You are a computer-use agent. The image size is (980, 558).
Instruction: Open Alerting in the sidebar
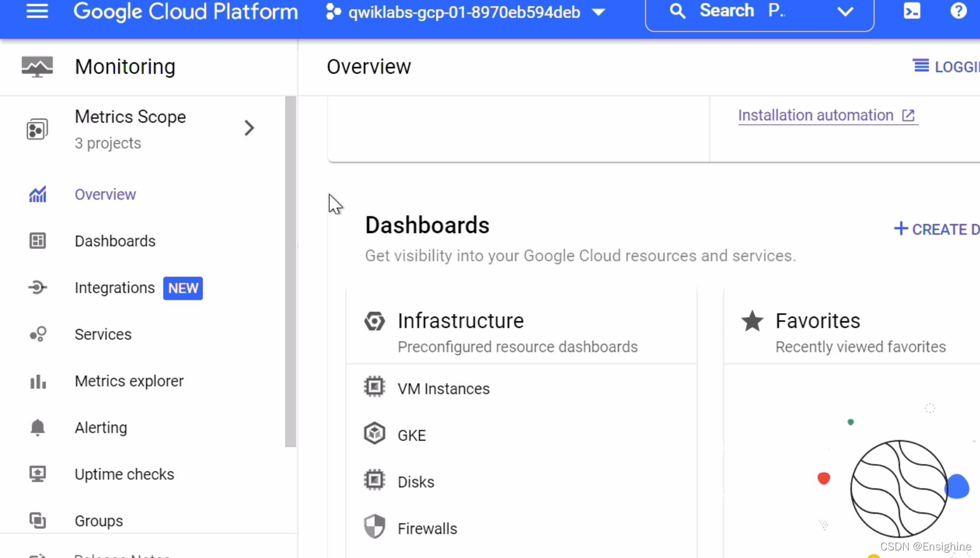[x=101, y=428]
